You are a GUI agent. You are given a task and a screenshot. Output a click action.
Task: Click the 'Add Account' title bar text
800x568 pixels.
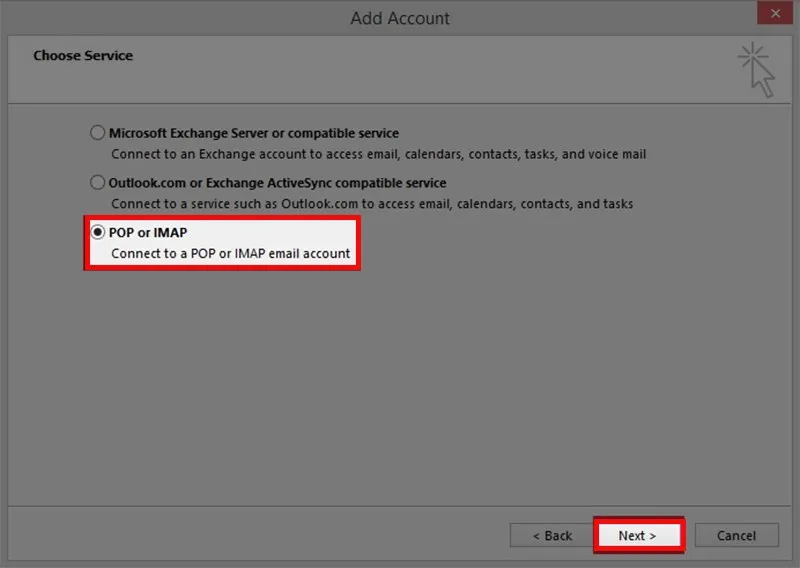point(400,18)
